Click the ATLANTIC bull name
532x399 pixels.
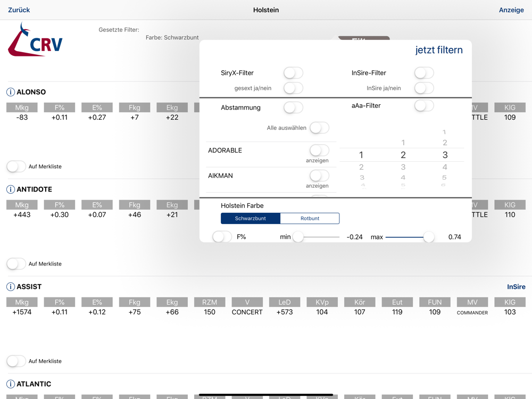[34, 384]
